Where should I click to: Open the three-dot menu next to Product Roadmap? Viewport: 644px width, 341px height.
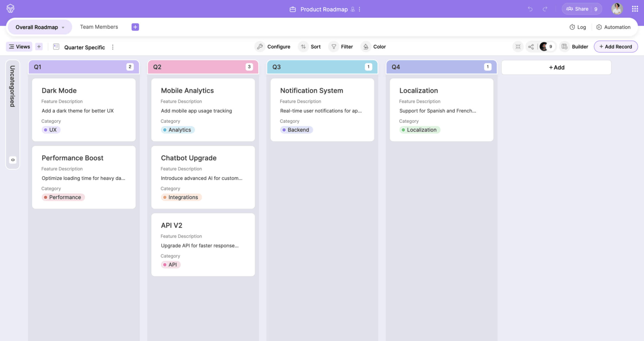(359, 9)
